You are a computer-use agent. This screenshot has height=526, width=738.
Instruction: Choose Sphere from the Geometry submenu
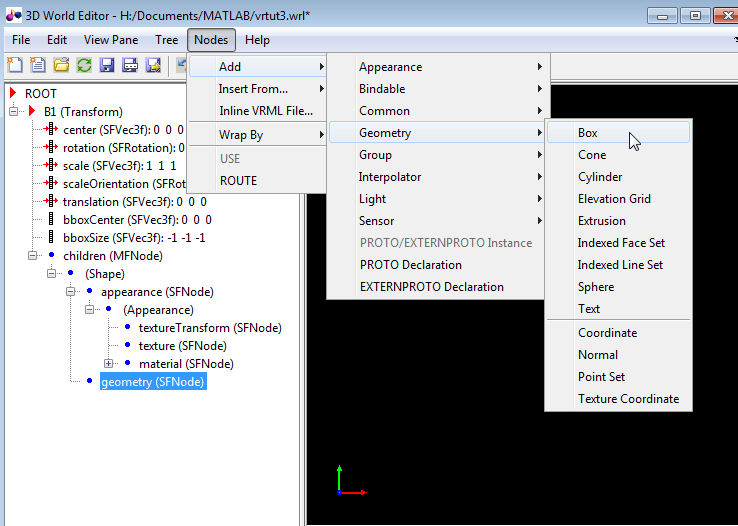pos(618,287)
